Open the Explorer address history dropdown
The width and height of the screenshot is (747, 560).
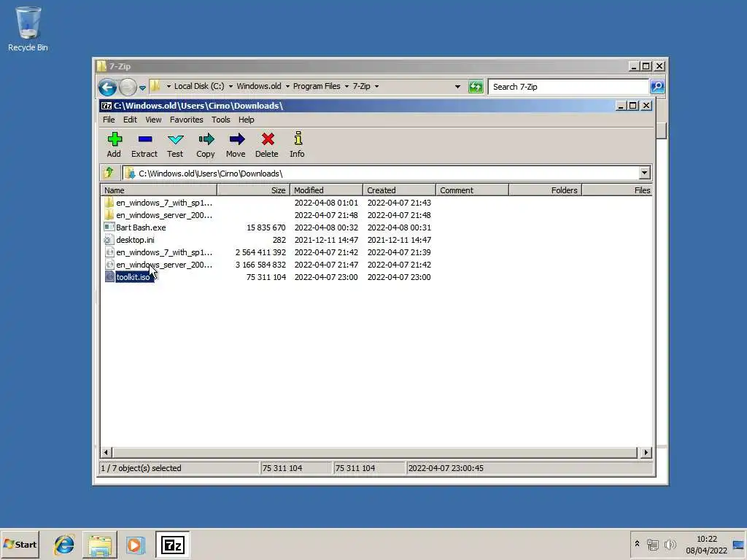(457, 87)
